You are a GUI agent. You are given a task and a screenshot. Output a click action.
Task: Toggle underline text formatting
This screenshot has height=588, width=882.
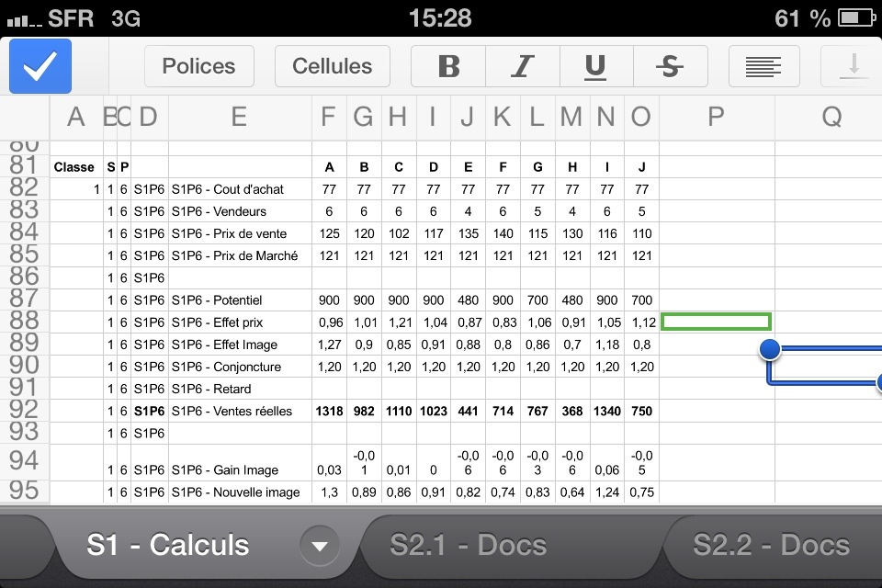595,66
